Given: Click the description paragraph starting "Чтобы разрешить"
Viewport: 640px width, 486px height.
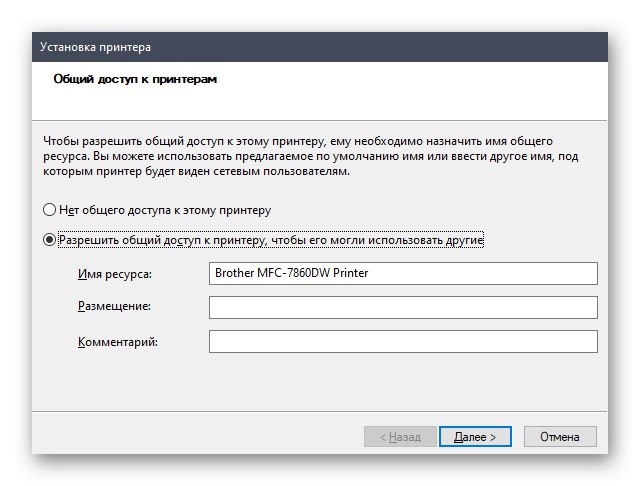Looking at the screenshot, I should click(x=300, y=156).
